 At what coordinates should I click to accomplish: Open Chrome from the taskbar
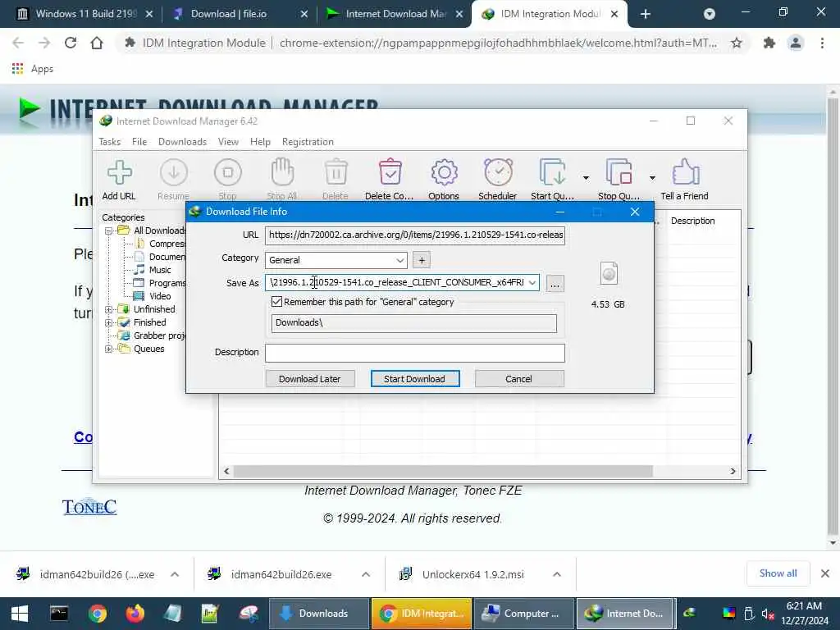click(x=98, y=614)
